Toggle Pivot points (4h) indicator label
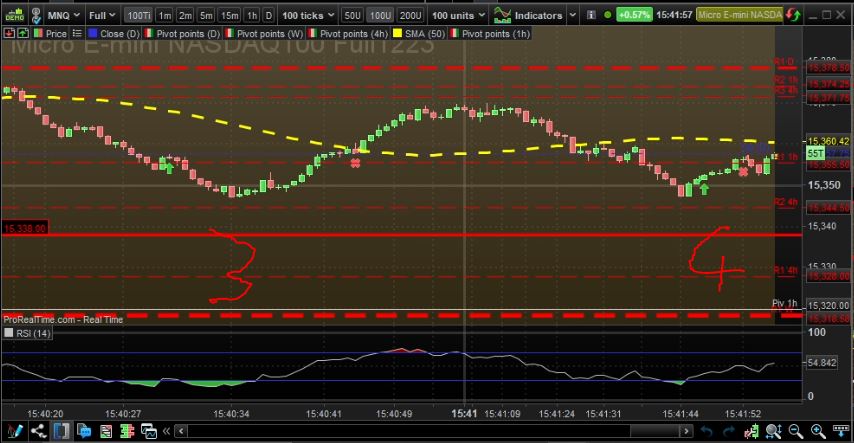Screen dimensions: 854x443 348,33
